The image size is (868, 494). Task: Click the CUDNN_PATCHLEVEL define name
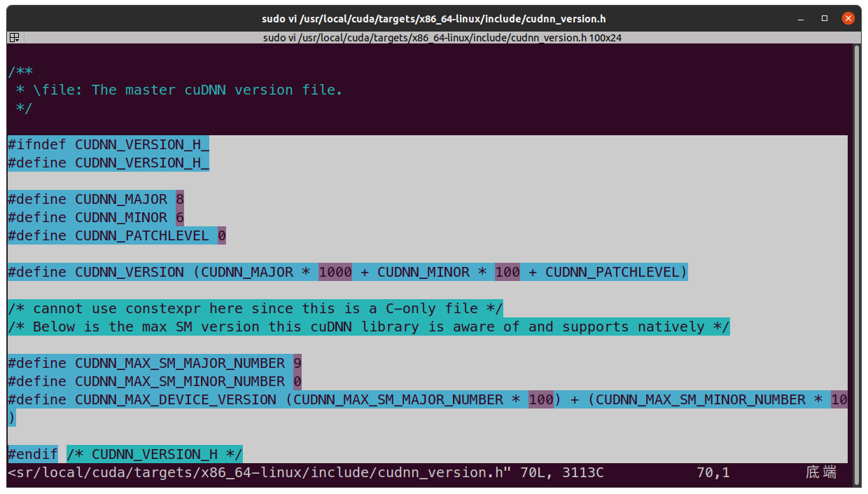(142, 235)
